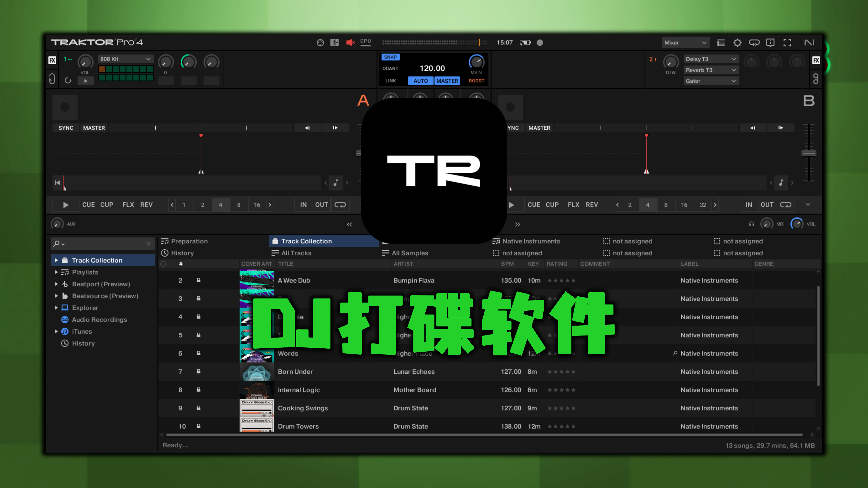Toggle SNAP mode in master panel

[x=390, y=57]
